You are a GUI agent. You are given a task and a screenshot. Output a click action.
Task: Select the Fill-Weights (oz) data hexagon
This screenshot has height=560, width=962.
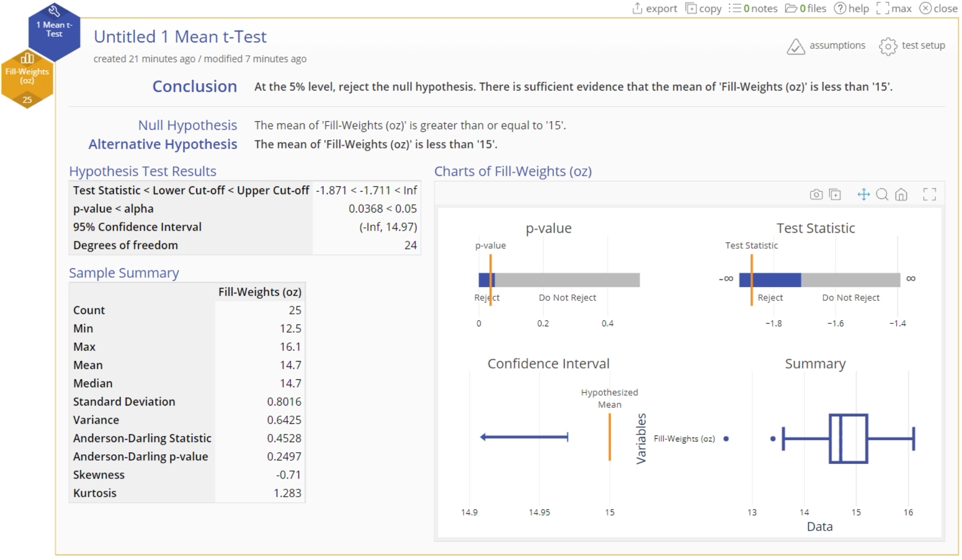click(x=27, y=78)
